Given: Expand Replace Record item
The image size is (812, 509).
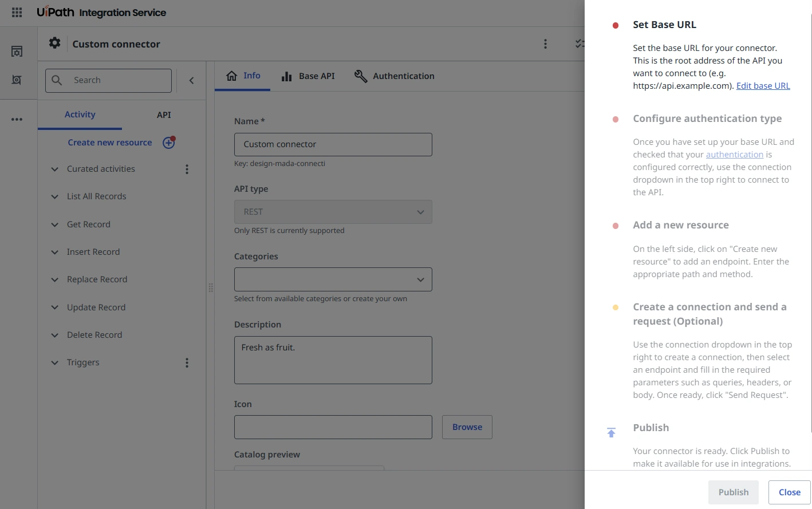Looking at the screenshot, I should pos(55,279).
